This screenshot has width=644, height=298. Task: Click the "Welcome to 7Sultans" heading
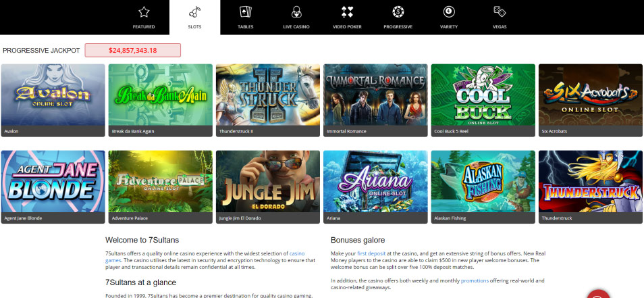[142, 240]
